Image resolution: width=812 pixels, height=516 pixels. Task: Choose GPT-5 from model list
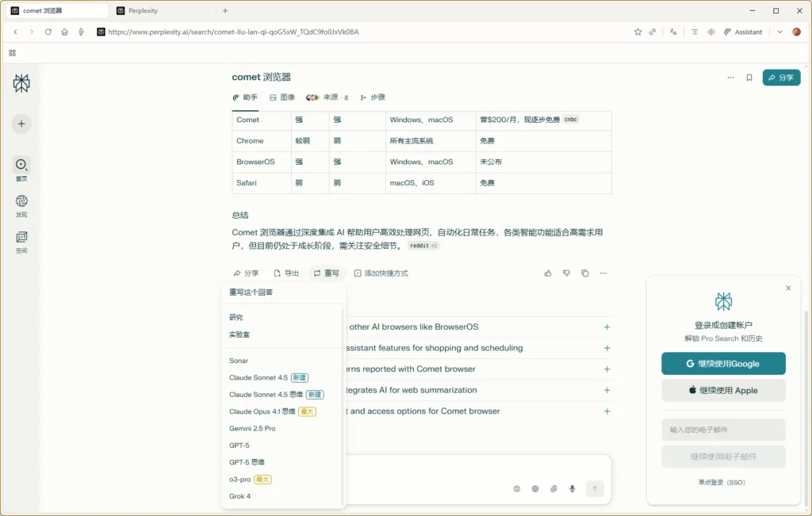coord(239,445)
